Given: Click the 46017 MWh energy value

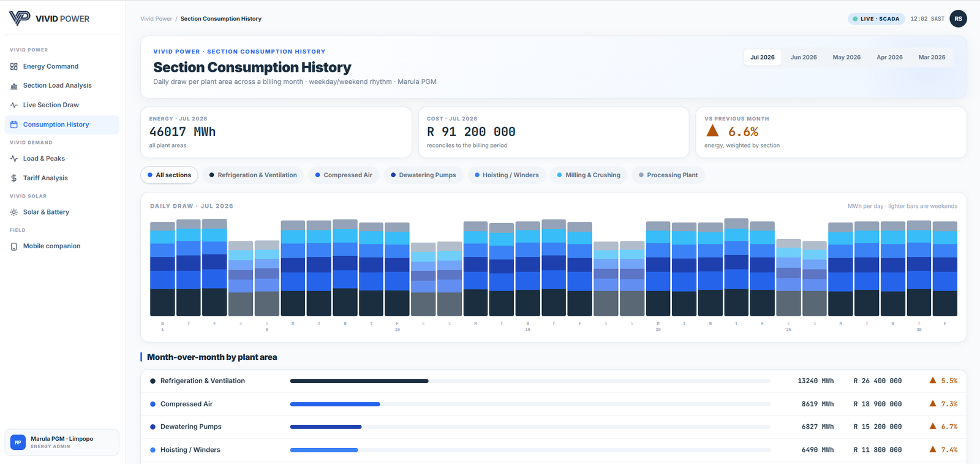Looking at the screenshot, I should 183,132.
